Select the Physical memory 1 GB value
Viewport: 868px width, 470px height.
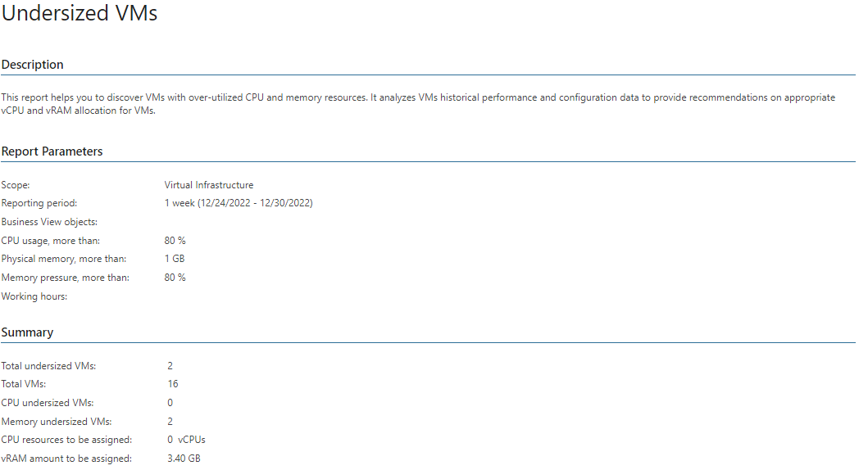coord(175,259)
